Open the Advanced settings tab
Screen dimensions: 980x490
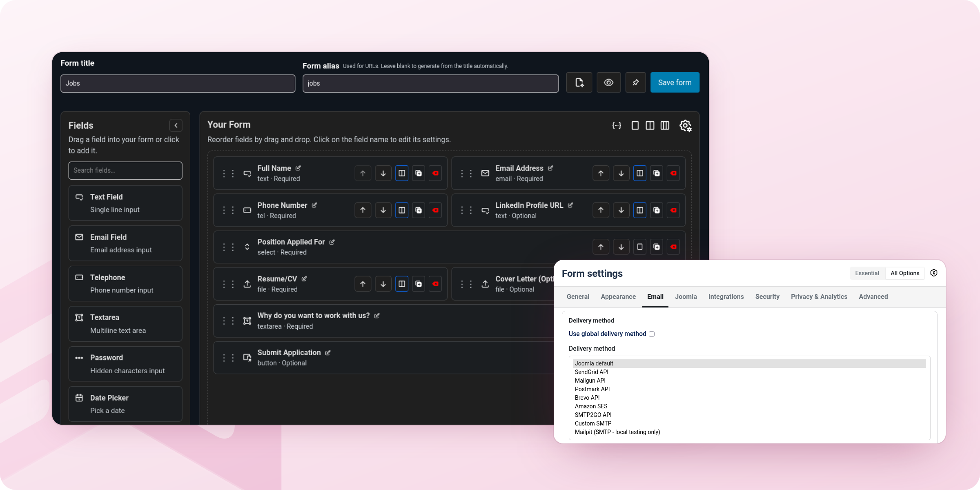(873, 297)
